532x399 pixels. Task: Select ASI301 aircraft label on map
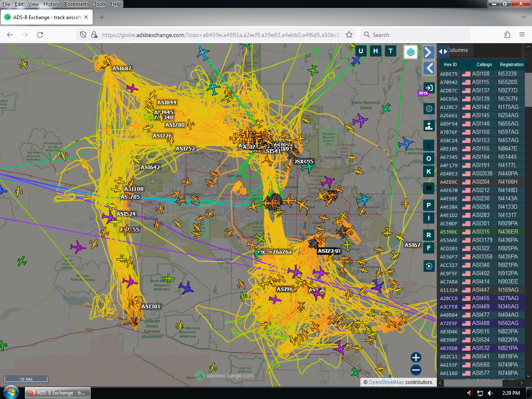coord(151,307)
